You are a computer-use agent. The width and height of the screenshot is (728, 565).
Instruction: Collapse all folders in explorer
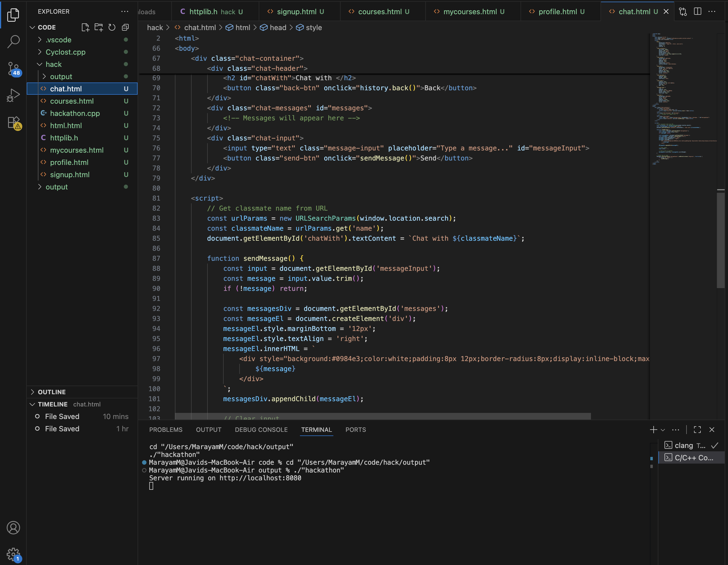coord(125,27)
